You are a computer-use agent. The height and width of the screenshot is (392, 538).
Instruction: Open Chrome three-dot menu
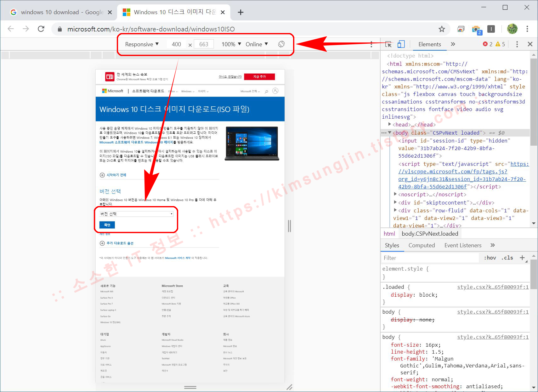(x=527, y=29)
